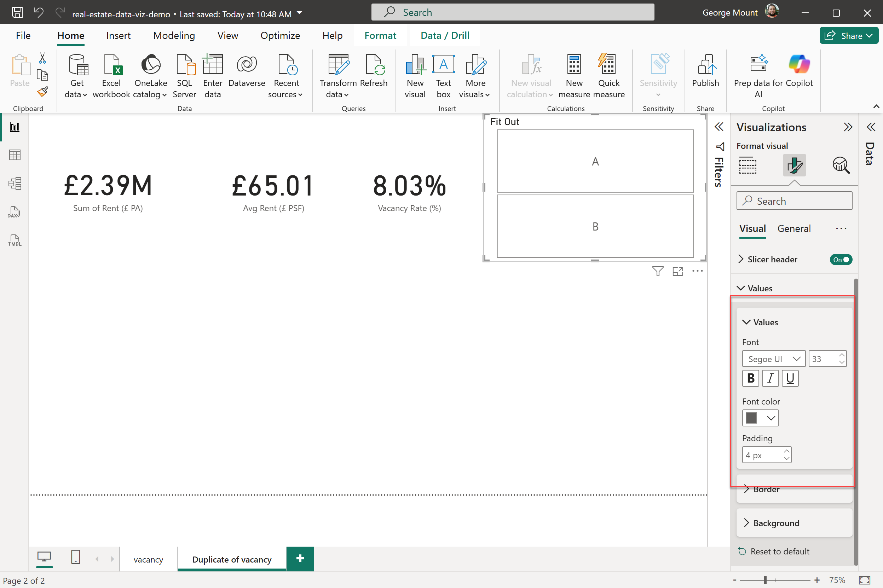Screen dimensions: 883x588
Task: Open the Analytics pane magnifier icon
Action: (840, 165)
